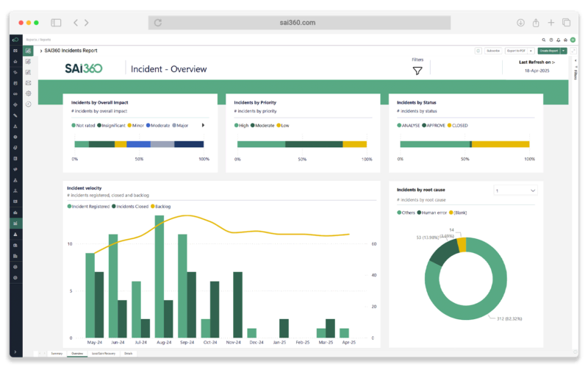Click the SAI360 logo in dark sidebar

15,40
